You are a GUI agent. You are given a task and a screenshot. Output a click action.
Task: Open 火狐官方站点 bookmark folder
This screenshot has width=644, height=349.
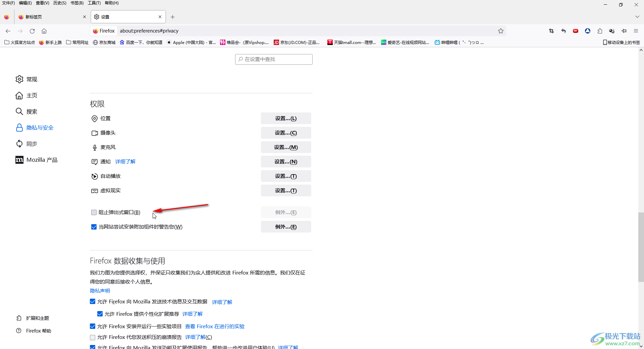(19, 42)
